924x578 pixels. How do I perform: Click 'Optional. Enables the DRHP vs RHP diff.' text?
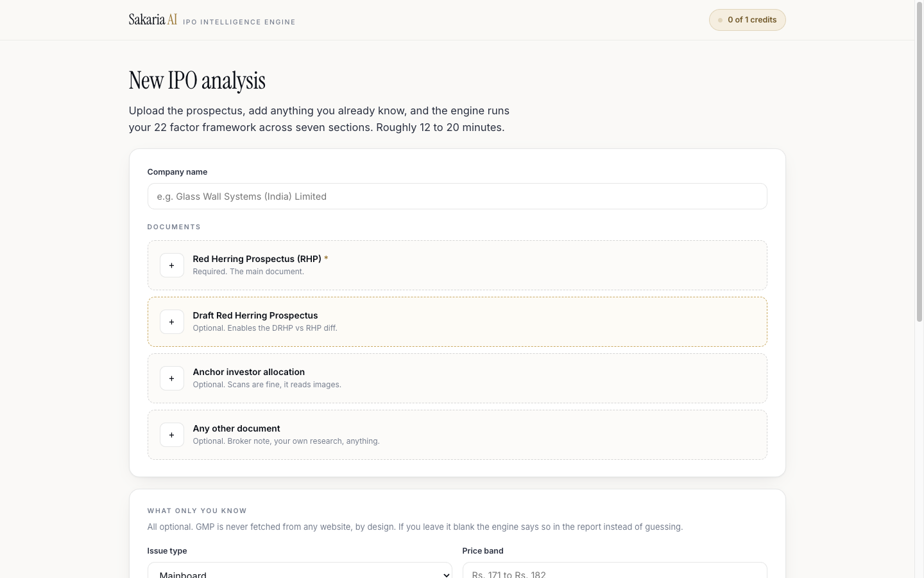[x=265, y=328]
